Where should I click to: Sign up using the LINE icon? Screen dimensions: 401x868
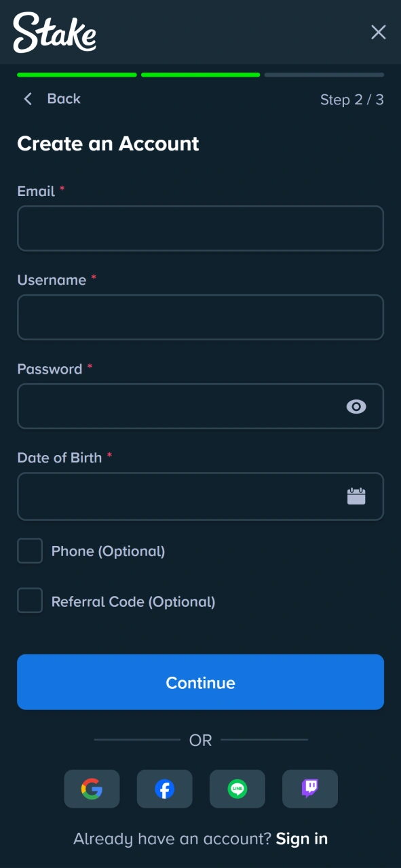pos(237,789)
